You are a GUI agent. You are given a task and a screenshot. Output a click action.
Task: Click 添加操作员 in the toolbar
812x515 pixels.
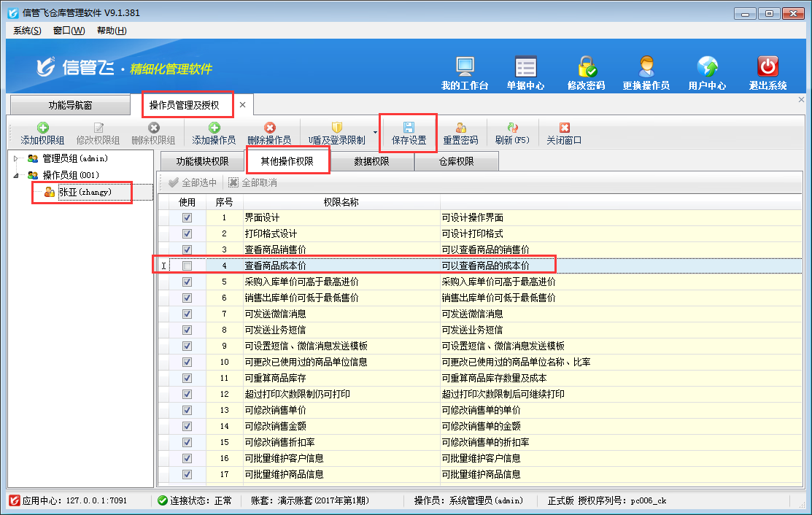pos(214,133)
